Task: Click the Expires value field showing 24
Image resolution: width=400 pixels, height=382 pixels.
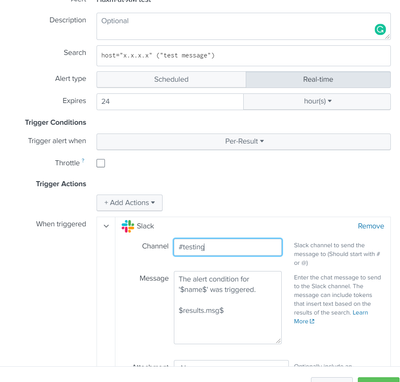Action: point(170,101)
